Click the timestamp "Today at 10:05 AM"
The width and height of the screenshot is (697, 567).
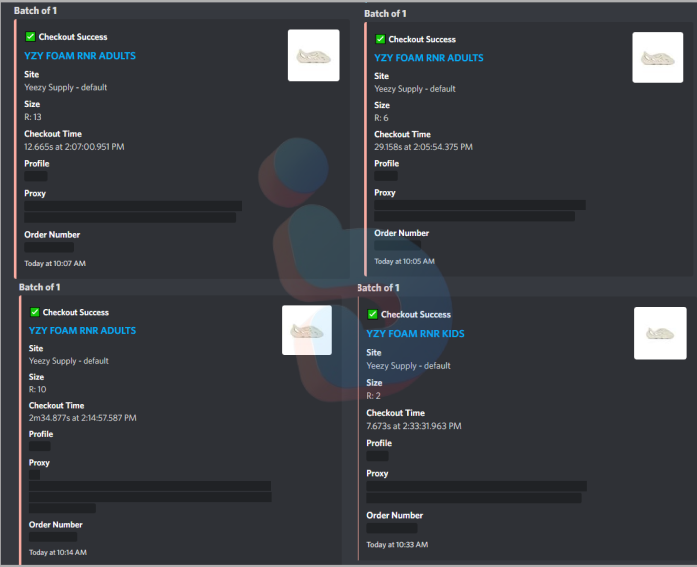tap(405, 261)
